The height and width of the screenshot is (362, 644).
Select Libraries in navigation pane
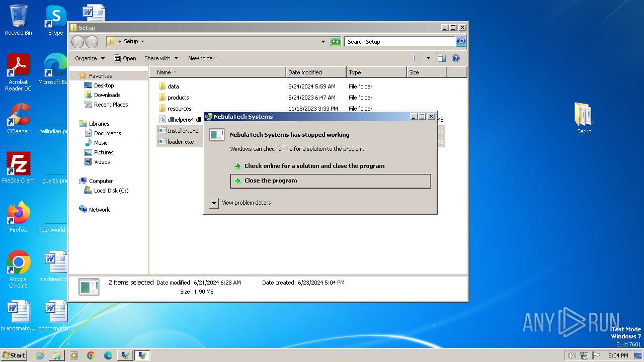point(99,124)
